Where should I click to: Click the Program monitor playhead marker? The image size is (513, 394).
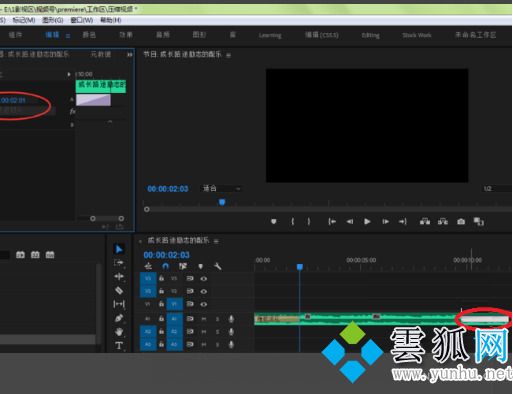(x=222, y=202)
